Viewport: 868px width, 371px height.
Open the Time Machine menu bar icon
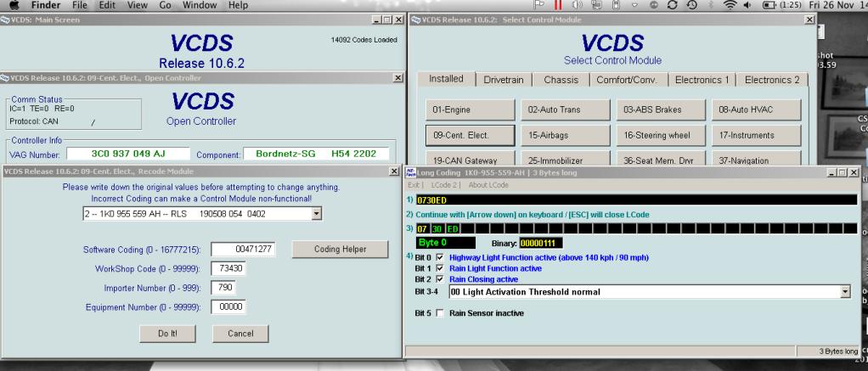pos(691,5)
